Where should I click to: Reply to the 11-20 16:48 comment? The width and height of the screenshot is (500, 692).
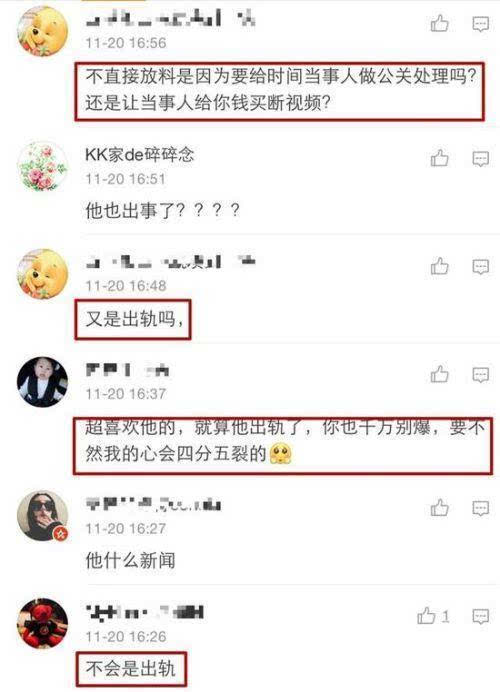click(x=480, y=267)
